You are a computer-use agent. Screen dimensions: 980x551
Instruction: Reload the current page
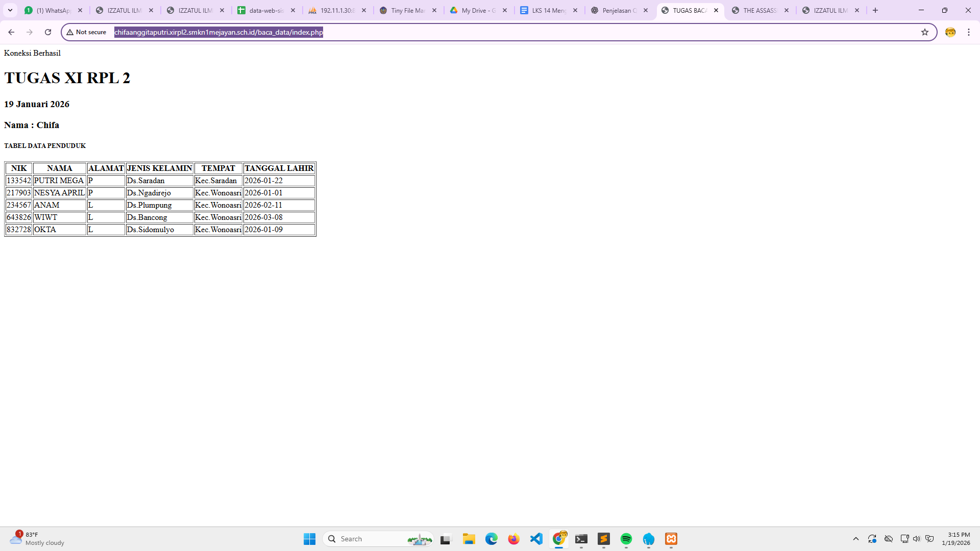pyautogui.click(x=48, y=32)
